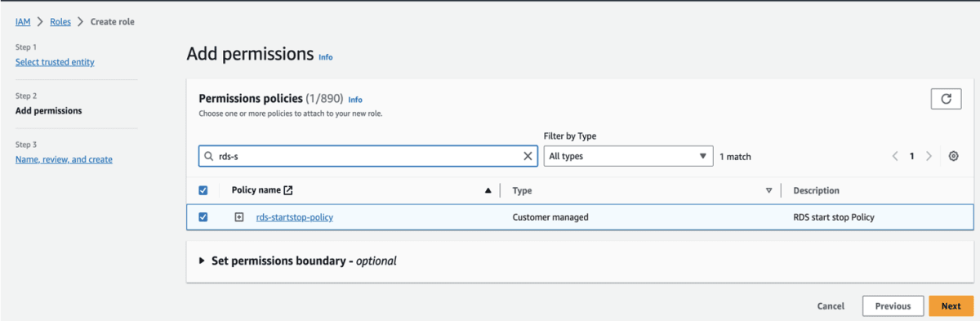Go to Name, review, and create step
This screenshot has height=321, width=980.
(x=64, y=159)
